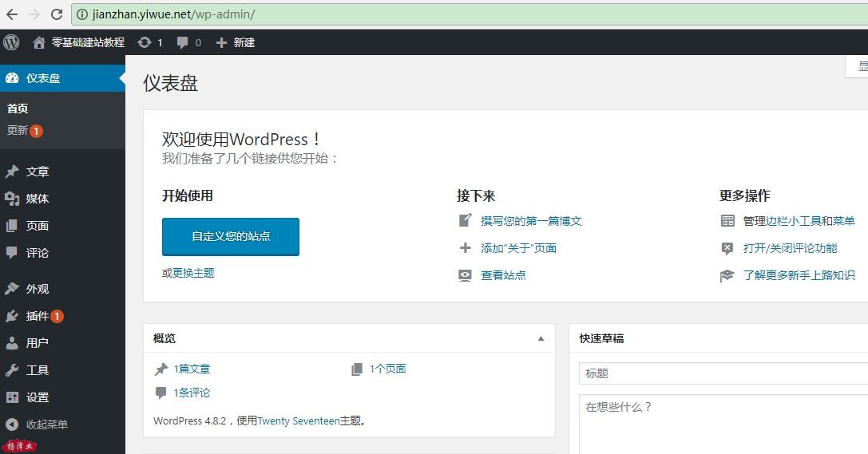Click the view site icon beside 查看站点
868x454 pixels.
click(465, 274)
